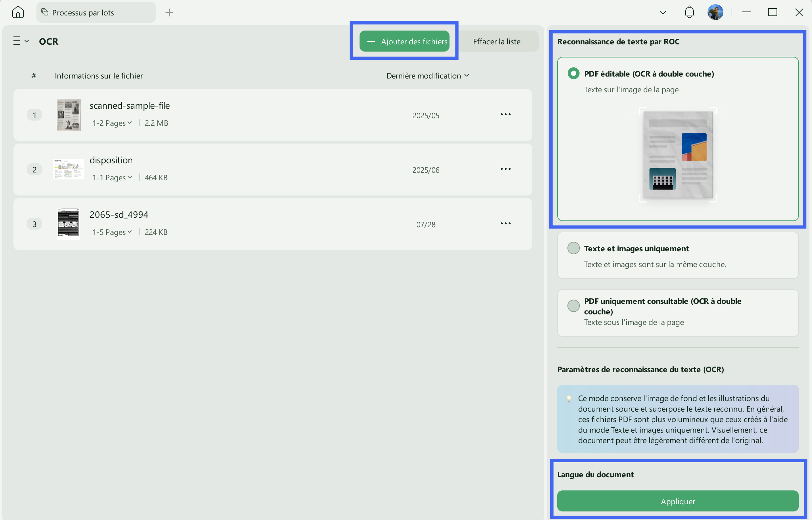Expand page range of scanned-sample-file
The width and height of the screenshot is (812, 520).
(112, 123)
